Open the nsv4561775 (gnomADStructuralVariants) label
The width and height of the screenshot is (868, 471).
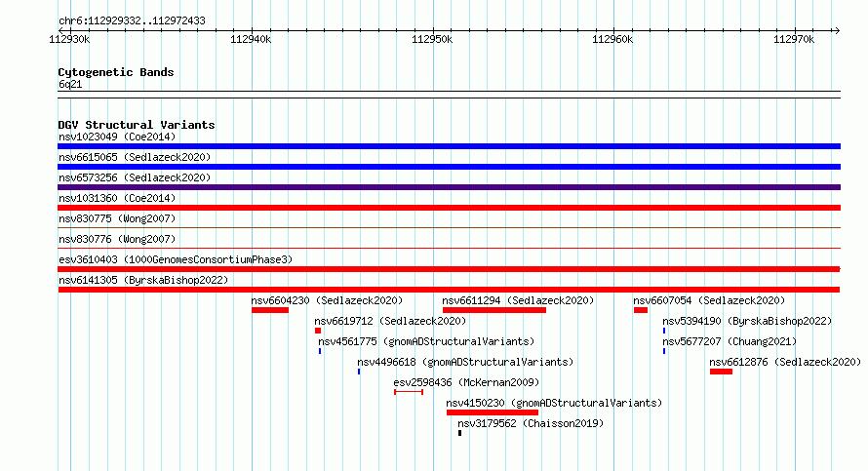click(x=426, y=341)
